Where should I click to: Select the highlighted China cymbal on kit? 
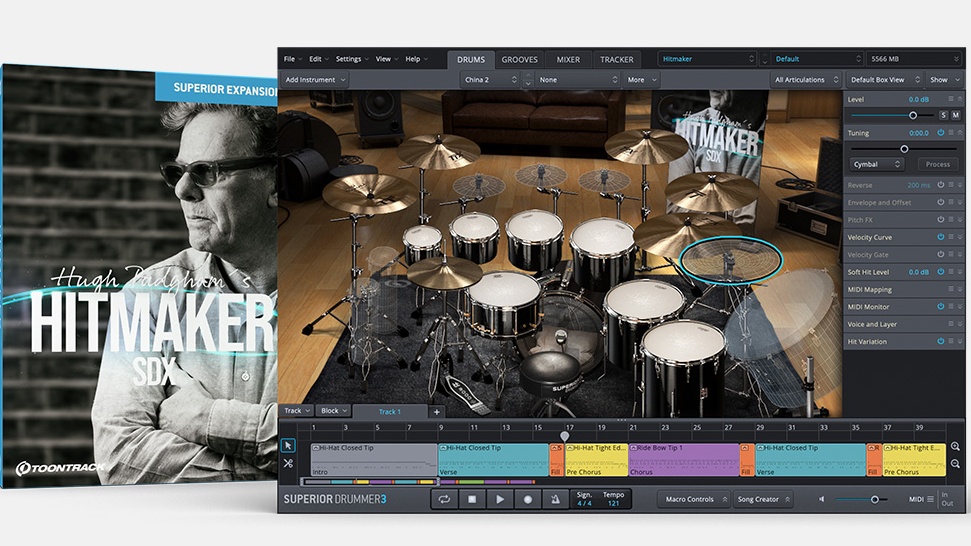pos(731,260)
